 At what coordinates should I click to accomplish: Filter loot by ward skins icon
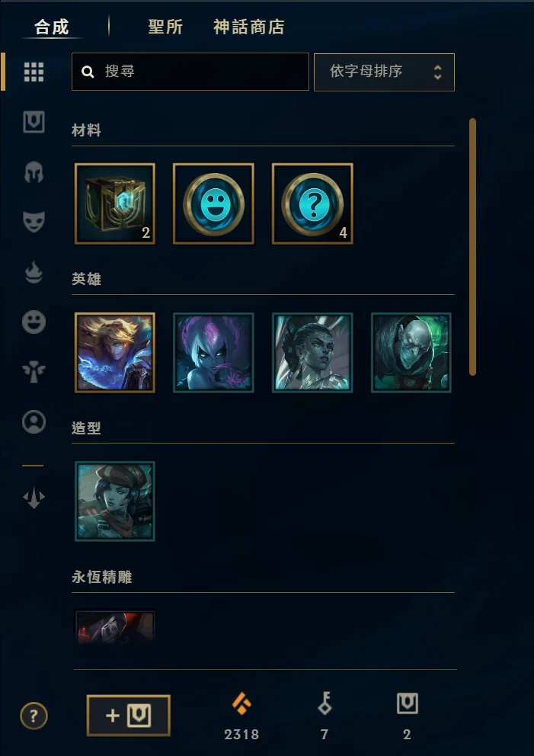coord(34,372)
